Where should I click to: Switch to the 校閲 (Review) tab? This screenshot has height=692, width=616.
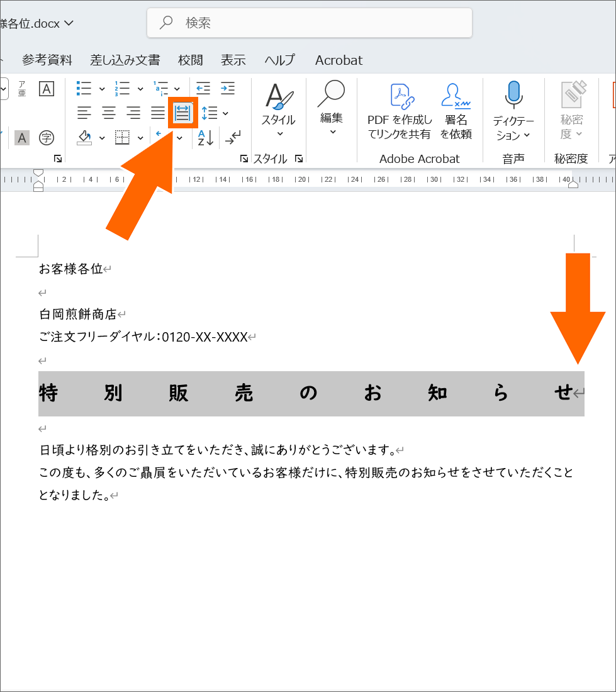[x=191, y=60]
